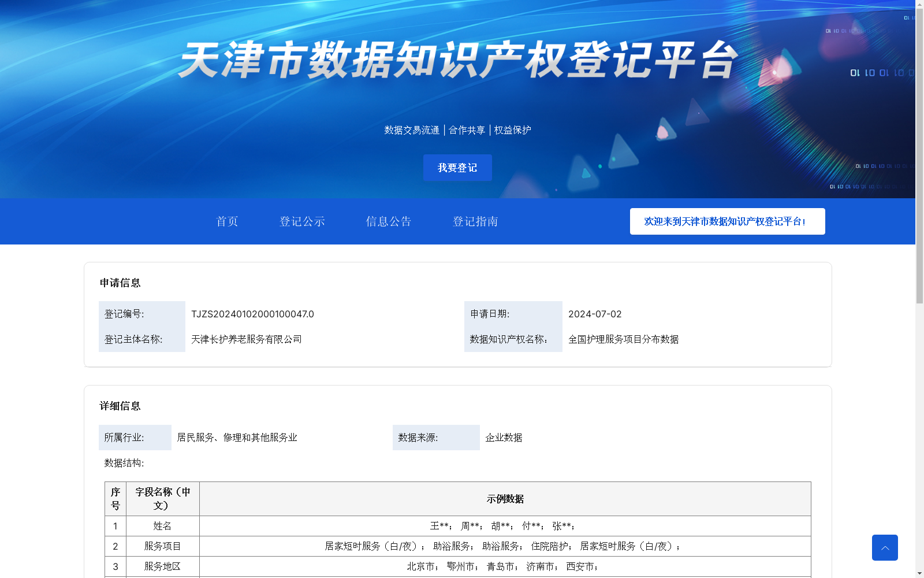
Task: Click the value 全国护理服务项目分布数据
Action: click(624, 339)
